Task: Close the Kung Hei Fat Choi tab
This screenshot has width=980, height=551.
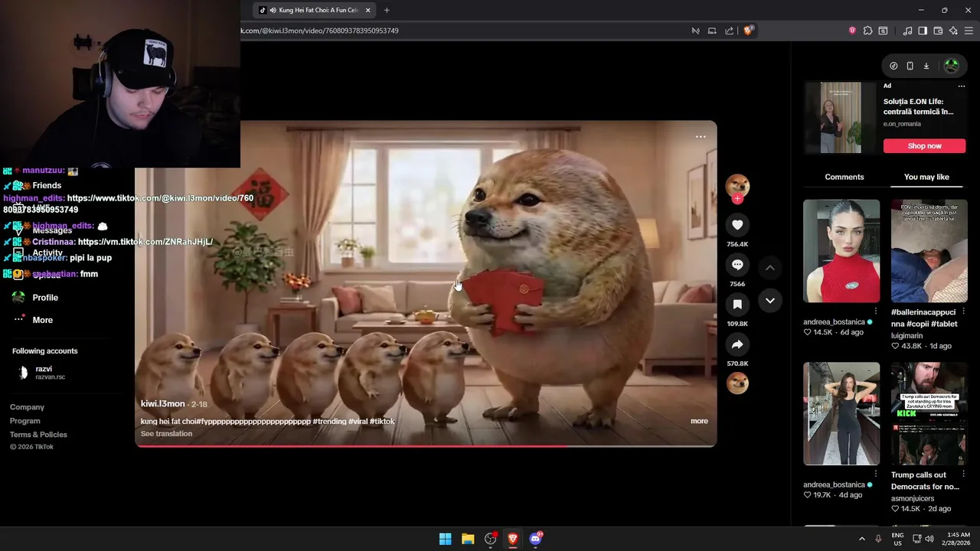Action: [368, 10]
